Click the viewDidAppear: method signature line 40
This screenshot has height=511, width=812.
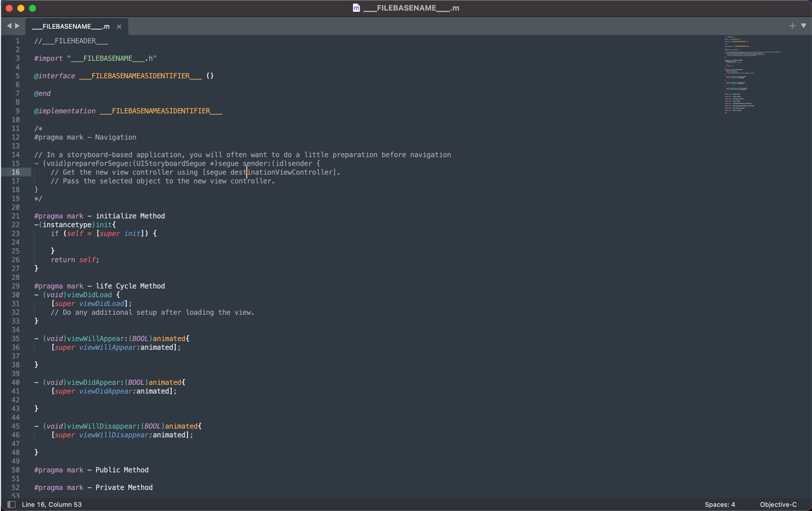coord(110,382)
